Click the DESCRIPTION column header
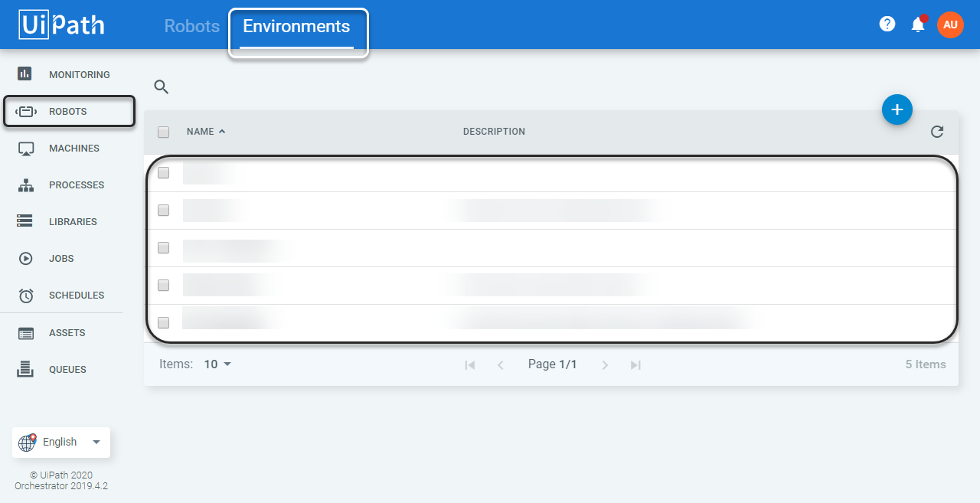 tap(494, 132)
